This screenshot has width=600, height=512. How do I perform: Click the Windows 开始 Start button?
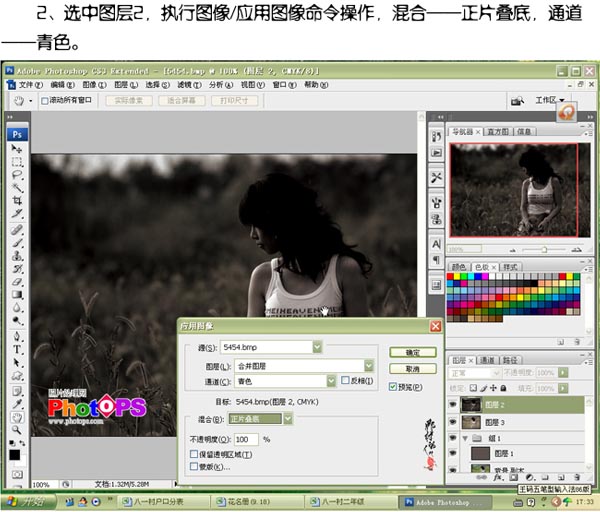[x=29, y=501]
